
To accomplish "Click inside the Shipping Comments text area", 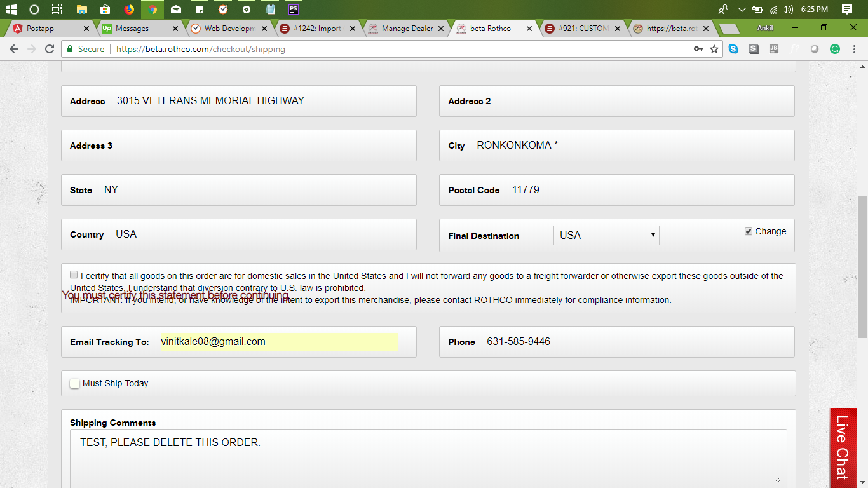I will [428, 456].
